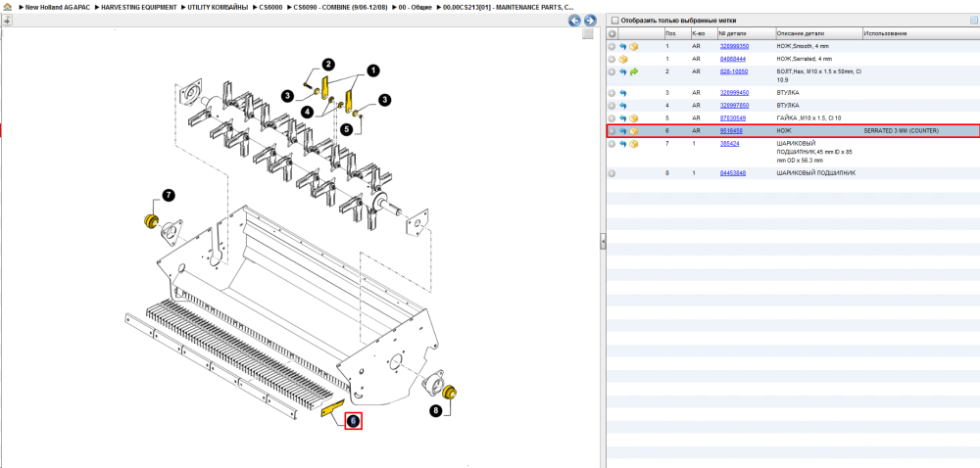Screen dimensions: 980x468
Task: Select diagram callout number 5
Action: pos(348,129)
